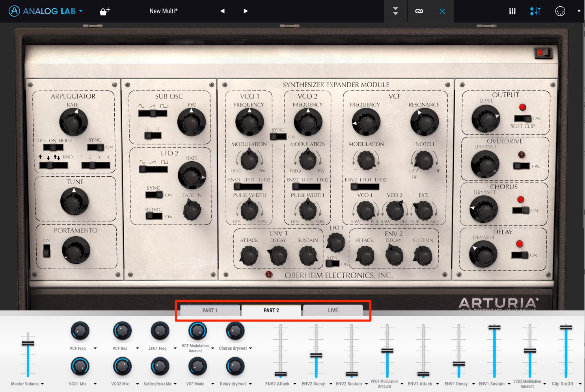Go to the next preset arrow
The height and width of the screenshot is (392, 585).
tap(246, 11)
